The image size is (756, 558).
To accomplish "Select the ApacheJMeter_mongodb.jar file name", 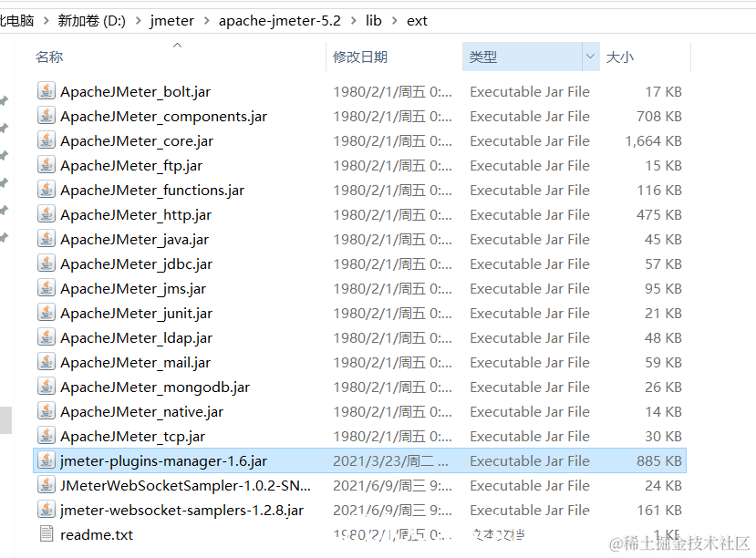I will click(x=155, y=387).
